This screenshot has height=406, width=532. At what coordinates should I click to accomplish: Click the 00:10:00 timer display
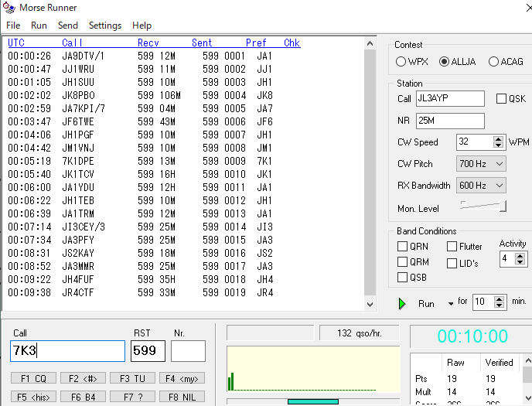[472, 336]
